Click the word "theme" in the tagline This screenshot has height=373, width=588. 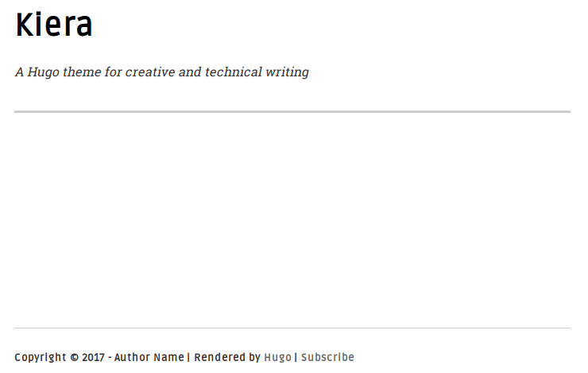click(x=83, y=72)
